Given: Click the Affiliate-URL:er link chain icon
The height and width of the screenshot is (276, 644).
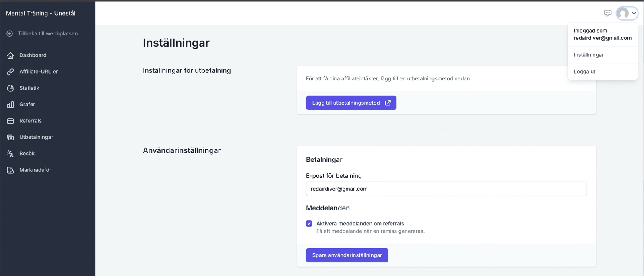Looking at the screenshot, I should tap(10, 72).
